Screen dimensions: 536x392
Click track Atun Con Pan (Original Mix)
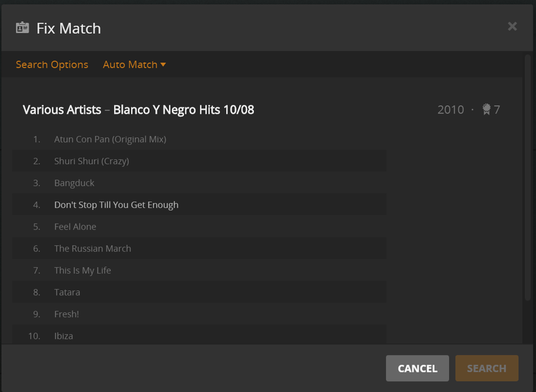[x=110, y=139]
